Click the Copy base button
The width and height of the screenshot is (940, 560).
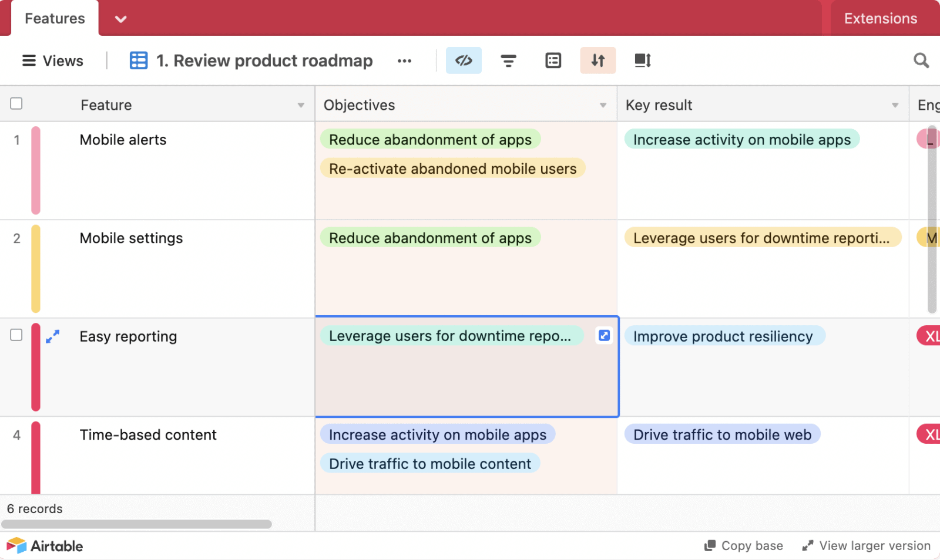click(743, 546)
